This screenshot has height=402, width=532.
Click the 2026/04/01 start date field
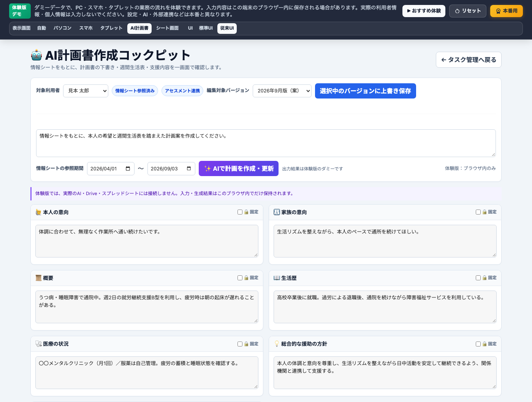[111, 168]
